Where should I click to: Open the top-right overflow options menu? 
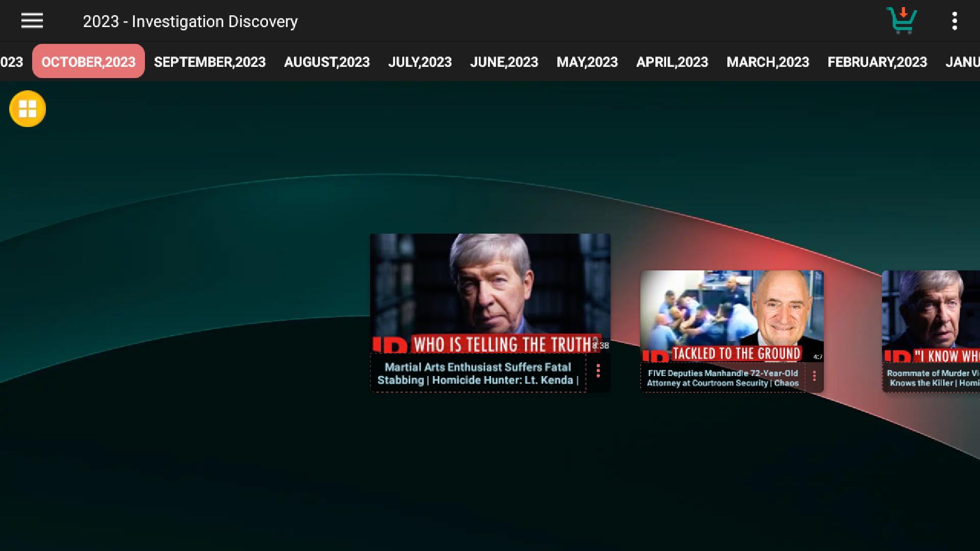(954, 21)
